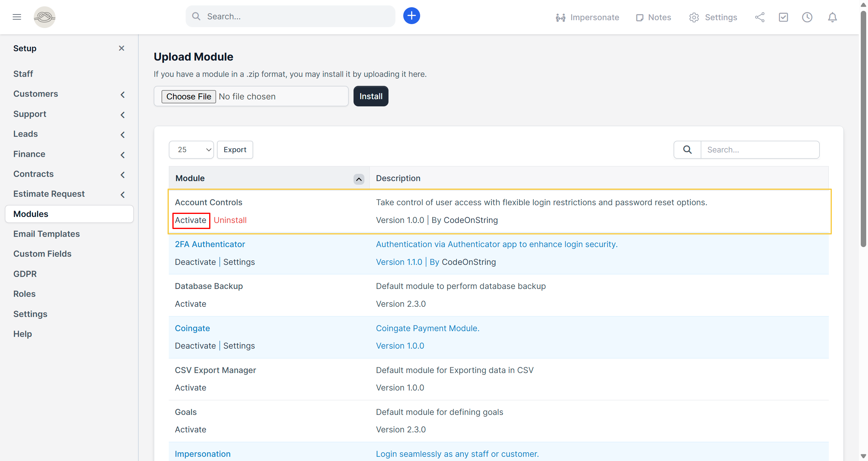The width and height of the screenshot is (868, 461).
Task: Expand the Finance sidebar submenu
Action: [123, 155]
